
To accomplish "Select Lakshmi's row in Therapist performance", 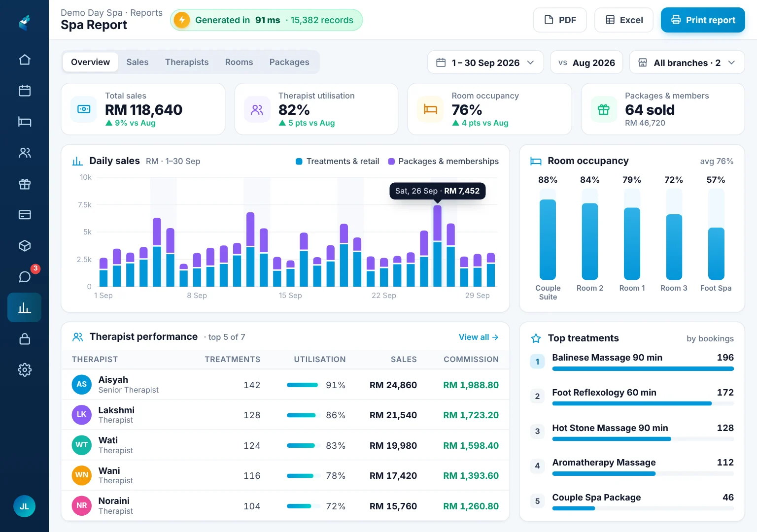I will click(285, 415).
